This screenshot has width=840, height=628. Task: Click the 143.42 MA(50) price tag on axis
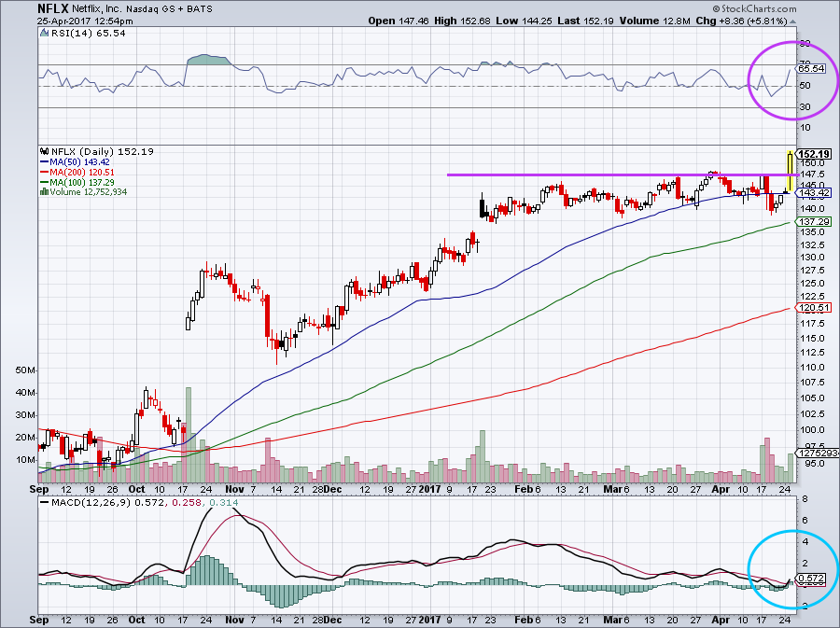[x=814, y=193]
